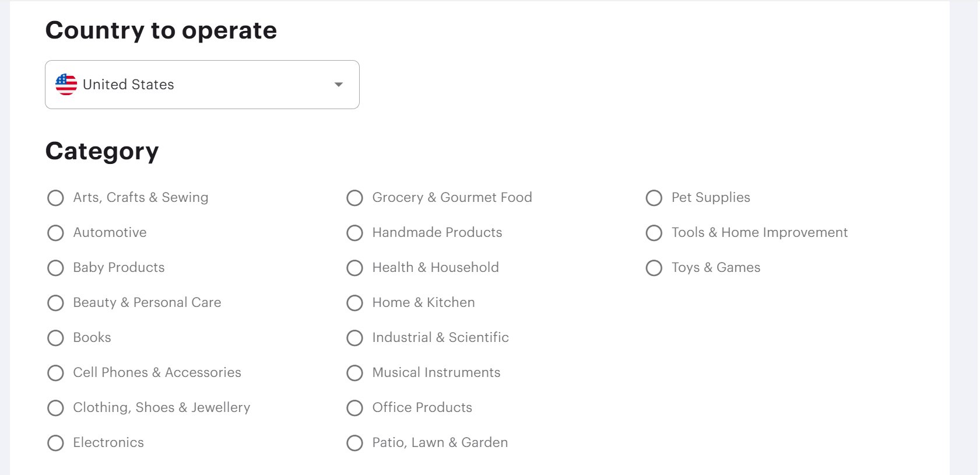Select the Pet Supplies category
980x475 pixels.
[654, 198]
